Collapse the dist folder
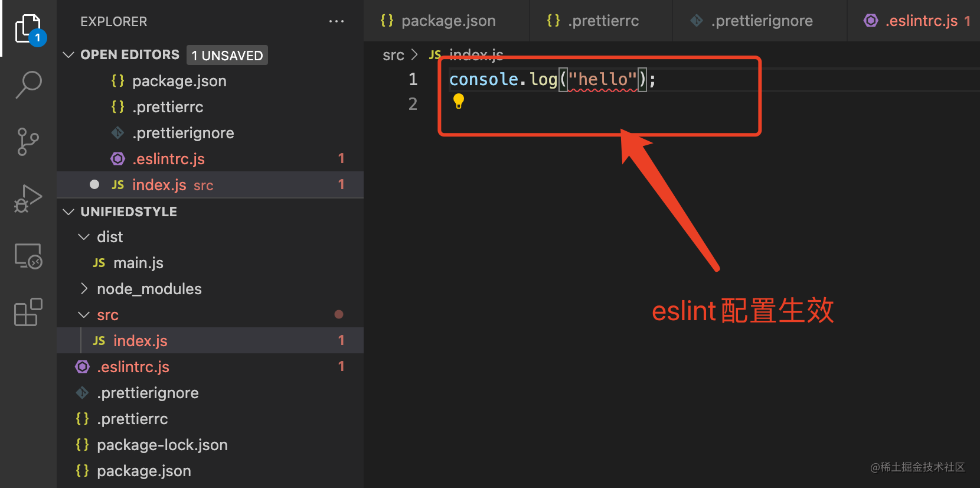 coord(84,237)
